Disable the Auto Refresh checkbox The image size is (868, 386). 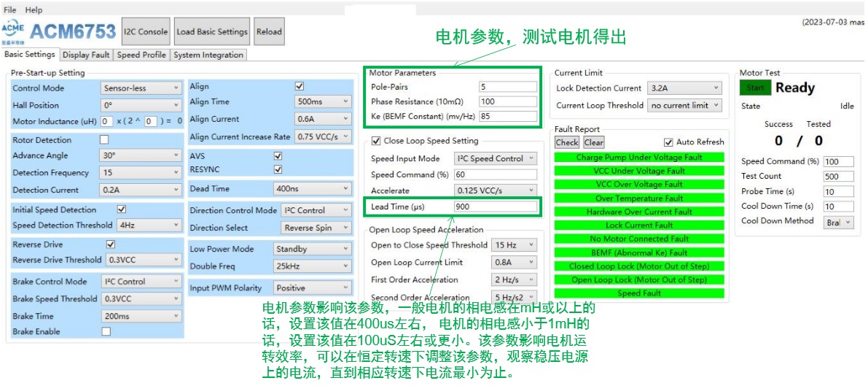pos(668,142)
